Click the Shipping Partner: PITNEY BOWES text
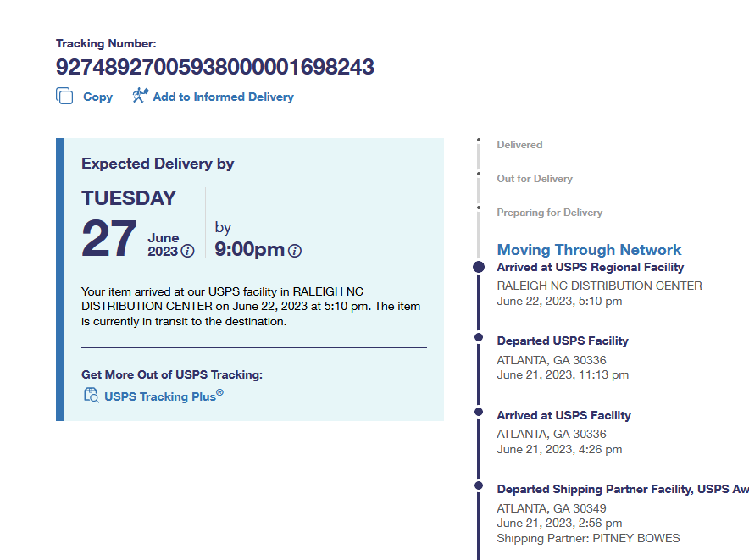 588,538
